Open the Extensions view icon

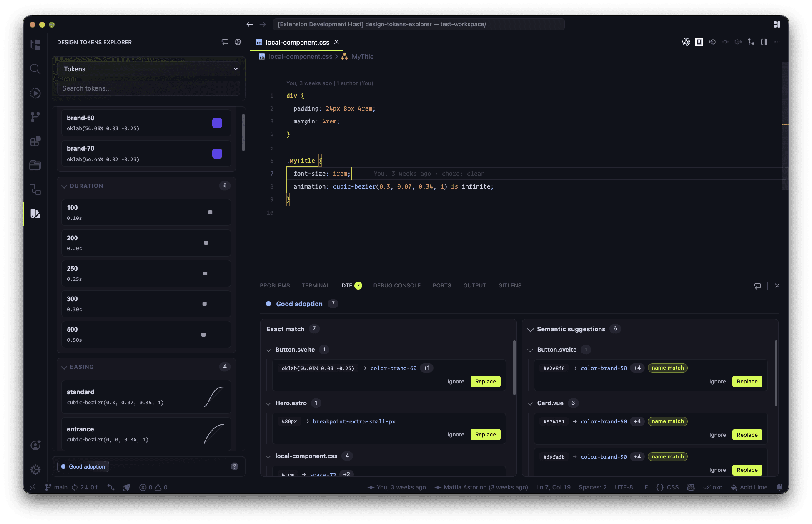[35, 141]
